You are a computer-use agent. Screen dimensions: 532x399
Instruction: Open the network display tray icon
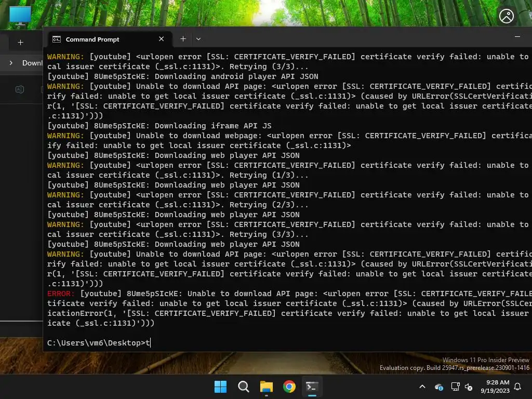click(455, 387)
